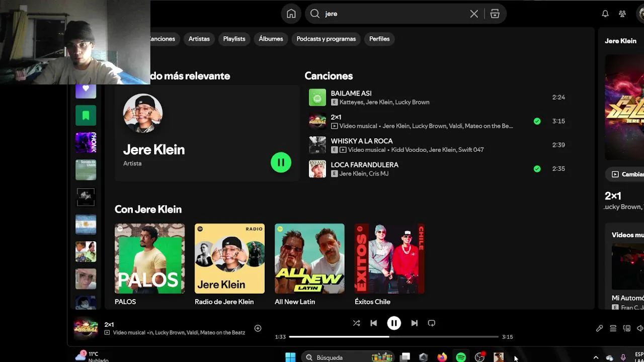
Task: Open Jere Klein artist profile picture
Action: (143, 113)
